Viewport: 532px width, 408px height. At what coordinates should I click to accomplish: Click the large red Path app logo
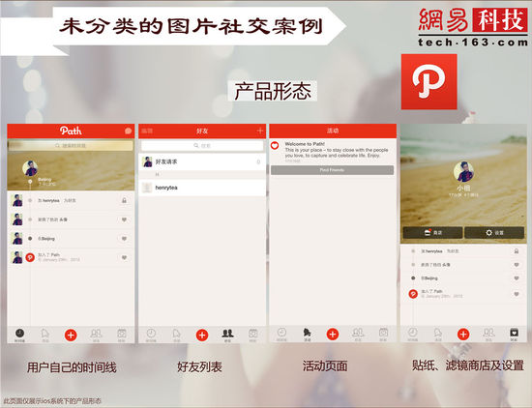coord(429,82)
